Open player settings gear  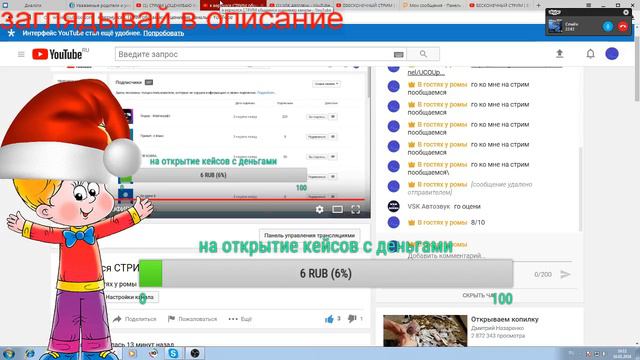tap(319, 209)
